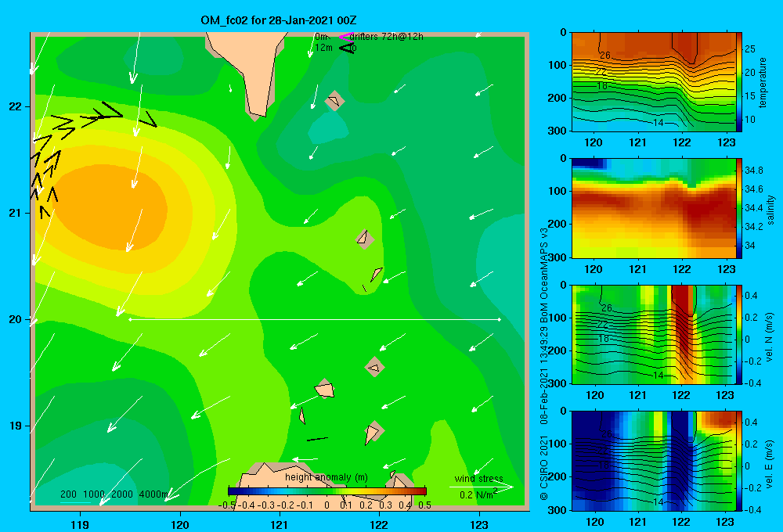This screenshot has width=783, height=532.
Task: Click the 34 tick on salinity scale
Action: tap(749, 246)
